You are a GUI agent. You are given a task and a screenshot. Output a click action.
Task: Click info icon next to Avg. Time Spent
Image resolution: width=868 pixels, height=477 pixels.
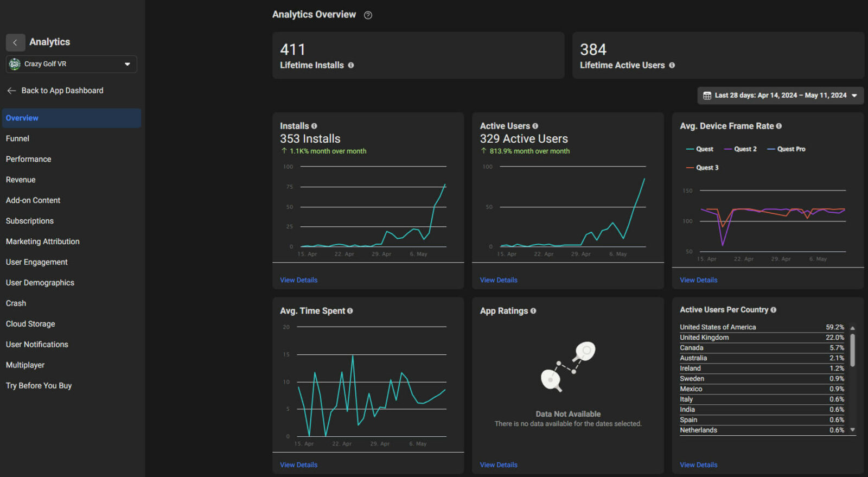(x=350, y=311)
